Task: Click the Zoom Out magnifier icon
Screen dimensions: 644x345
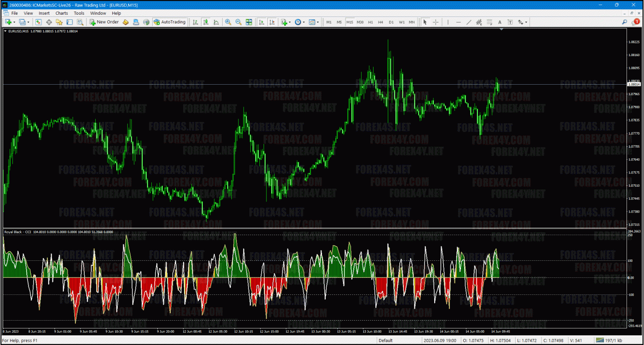Action: [238, 22]
